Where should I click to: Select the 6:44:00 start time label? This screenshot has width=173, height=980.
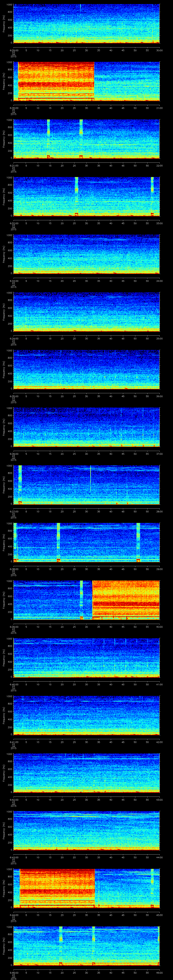click(x=13, y=915)
